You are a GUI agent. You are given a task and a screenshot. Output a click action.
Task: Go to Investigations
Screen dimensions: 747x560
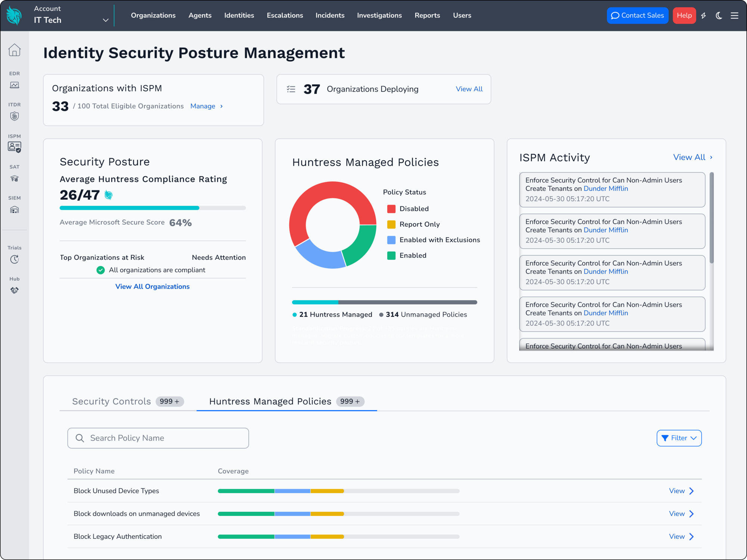tap(379, 16)
